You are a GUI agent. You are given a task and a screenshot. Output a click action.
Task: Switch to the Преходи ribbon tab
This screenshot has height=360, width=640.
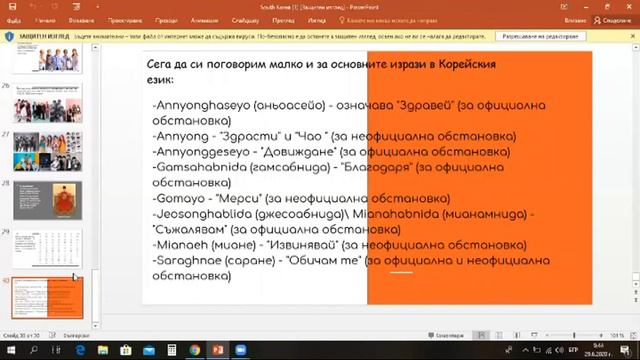(x=166, y=20)
